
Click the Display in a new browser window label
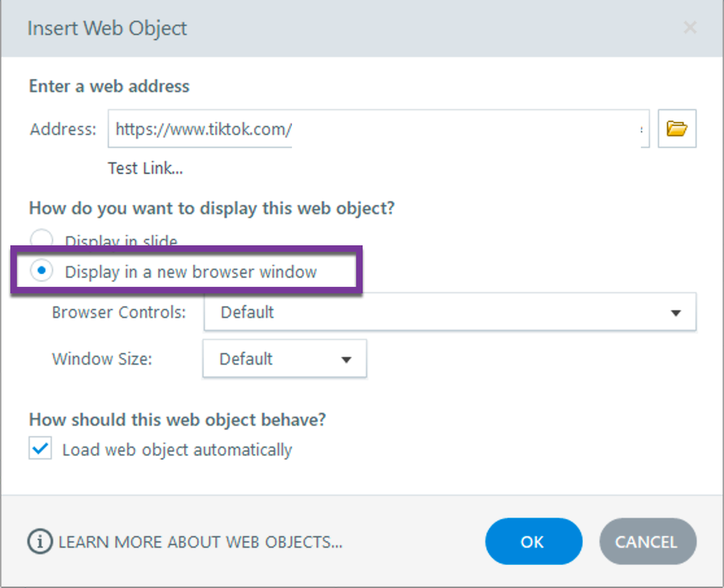pyautogui.click(x=191, y=273)
